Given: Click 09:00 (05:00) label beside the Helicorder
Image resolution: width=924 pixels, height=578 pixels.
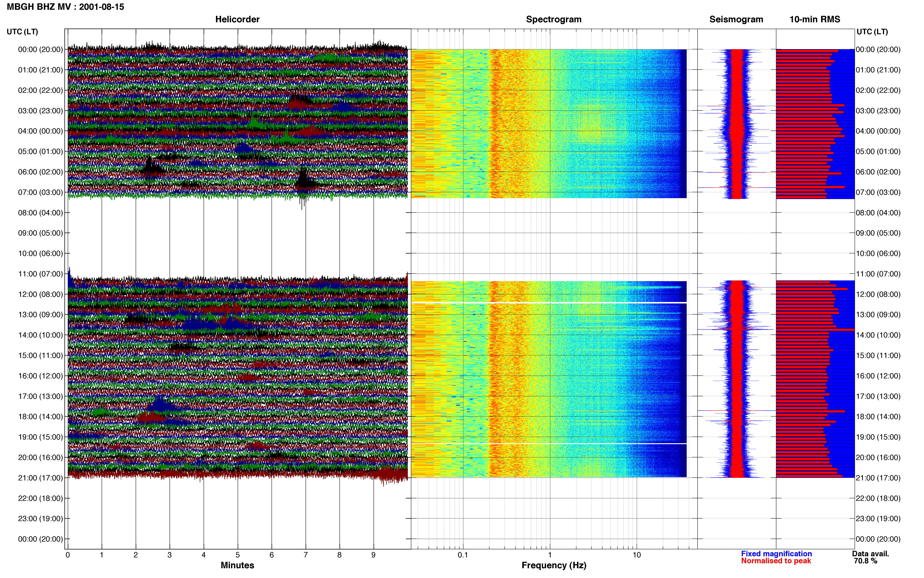Looking at the screenshot, I should click(40, 233).
